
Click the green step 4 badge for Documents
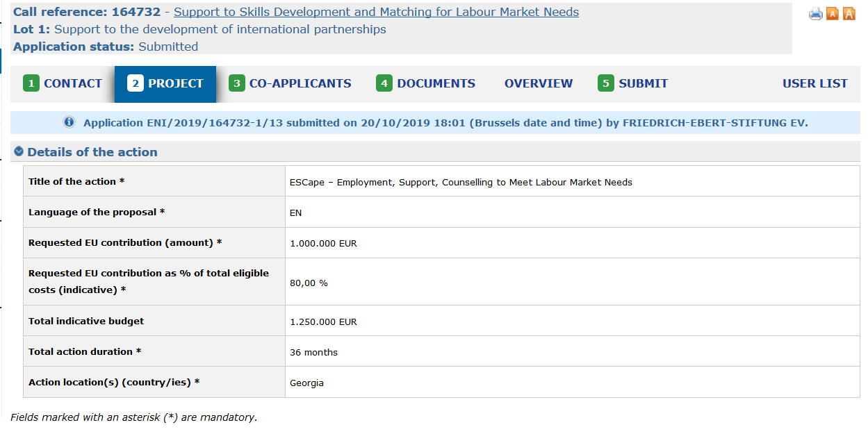384,83
